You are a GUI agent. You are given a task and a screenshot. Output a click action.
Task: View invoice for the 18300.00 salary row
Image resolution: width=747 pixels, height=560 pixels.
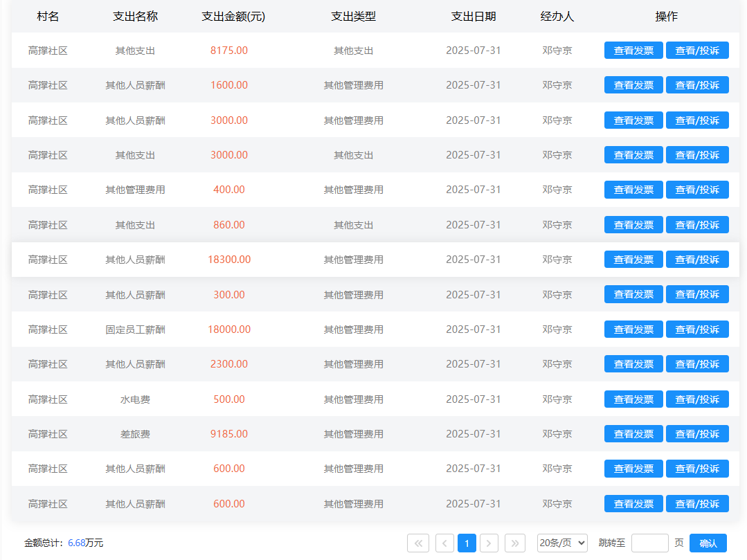[633, 260]
